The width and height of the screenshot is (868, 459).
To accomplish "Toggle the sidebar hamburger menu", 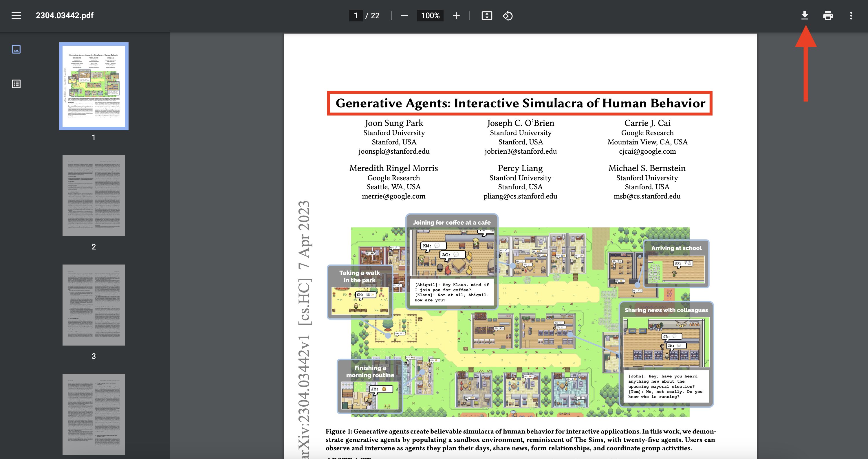I will pos(16,16).
